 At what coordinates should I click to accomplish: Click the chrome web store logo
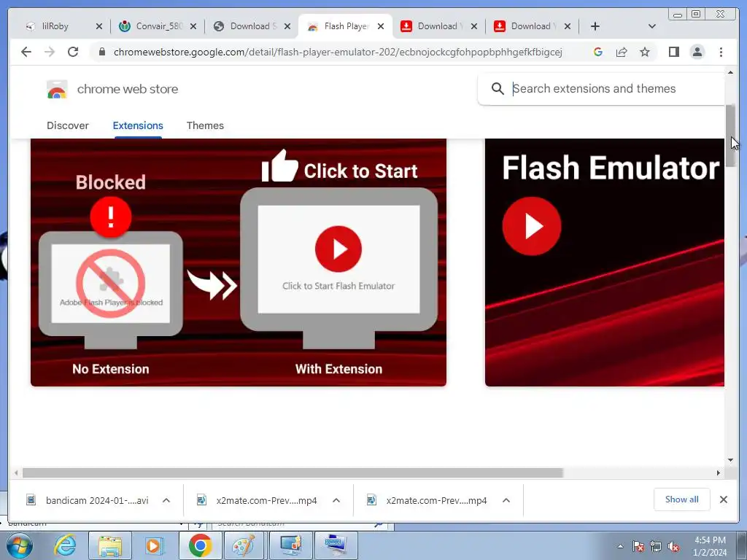coord(57,89)
